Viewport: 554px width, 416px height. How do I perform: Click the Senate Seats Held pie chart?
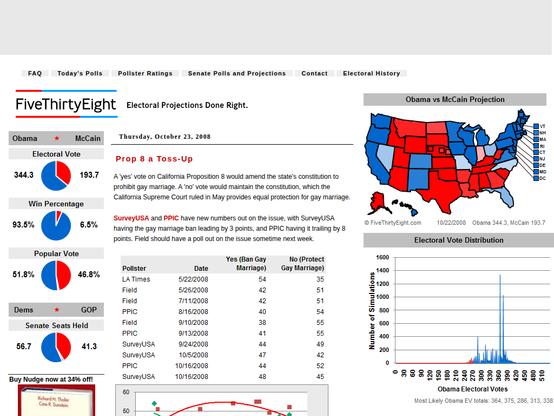click(56, 347)
